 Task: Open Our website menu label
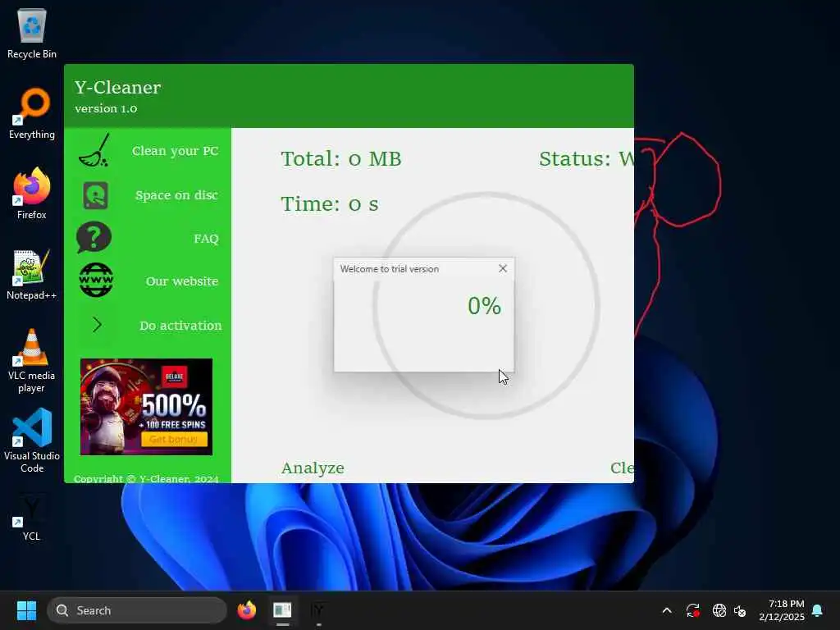pos(182,281)
